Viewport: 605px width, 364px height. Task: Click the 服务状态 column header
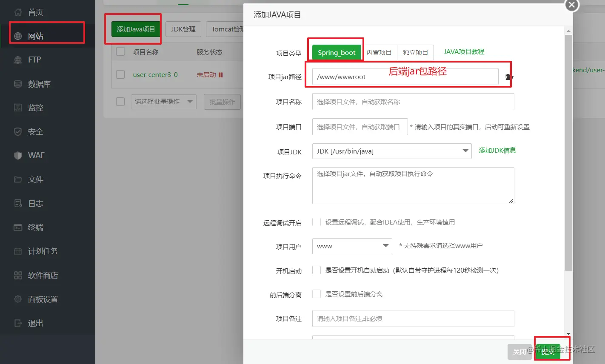209,52
